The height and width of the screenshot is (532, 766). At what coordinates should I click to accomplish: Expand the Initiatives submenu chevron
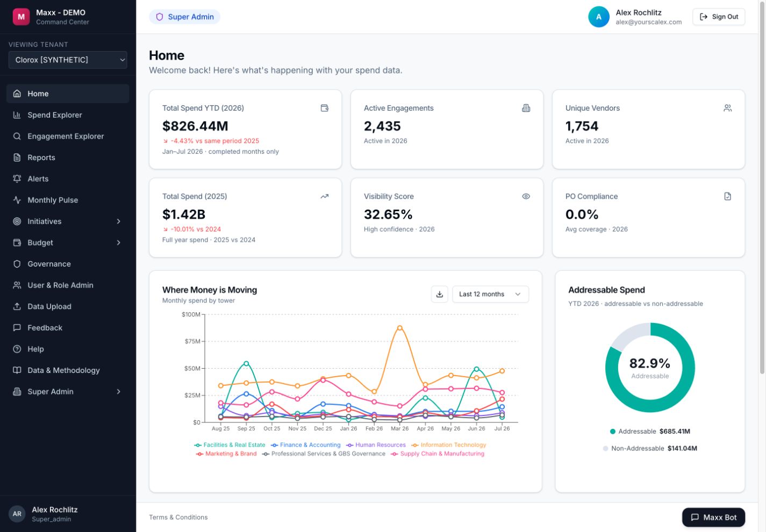119,221
